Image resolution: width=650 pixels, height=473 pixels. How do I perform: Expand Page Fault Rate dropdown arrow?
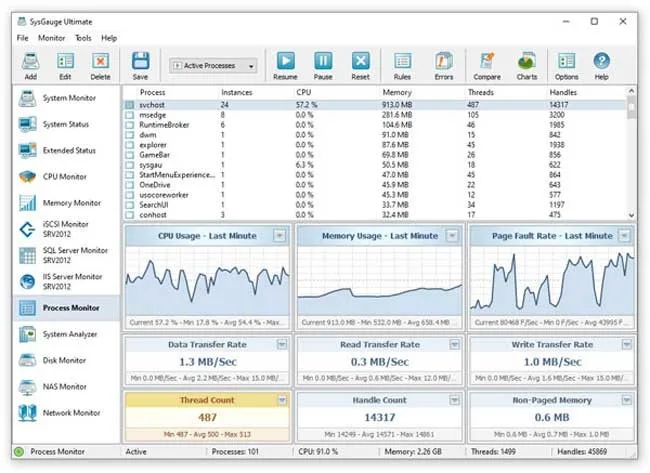point(624,236)
